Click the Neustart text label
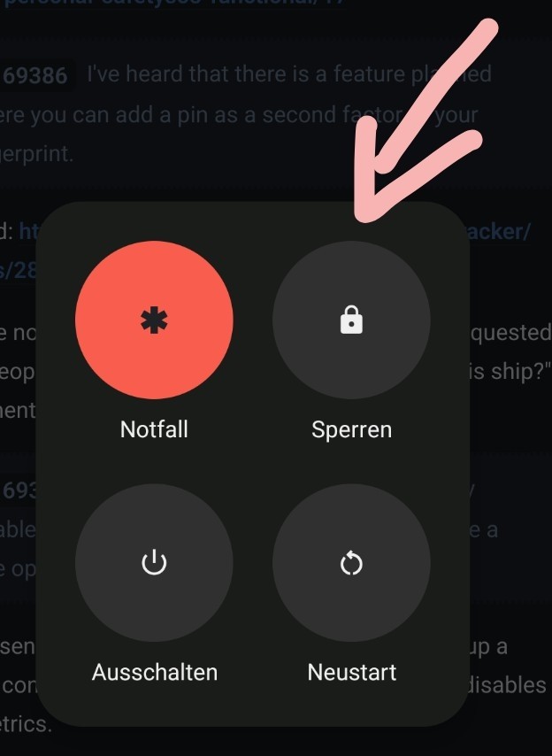This screenshot has width=552, height=756. [351, 672]
